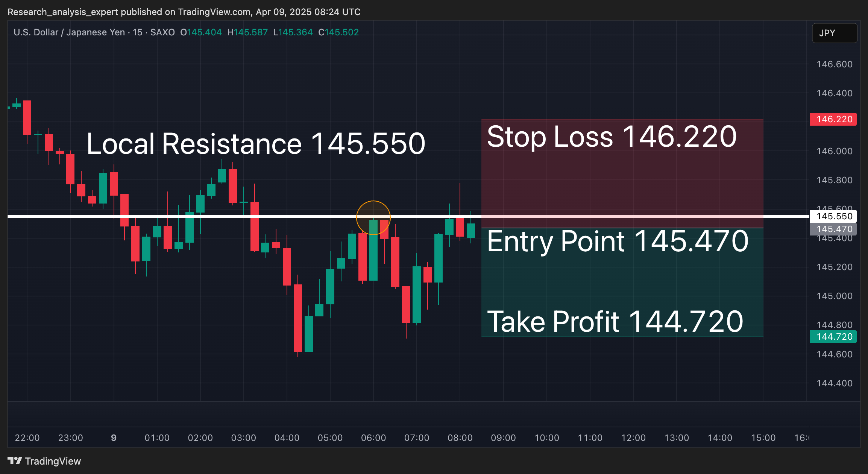Select the red stop loss zone

tap(622, 173)
